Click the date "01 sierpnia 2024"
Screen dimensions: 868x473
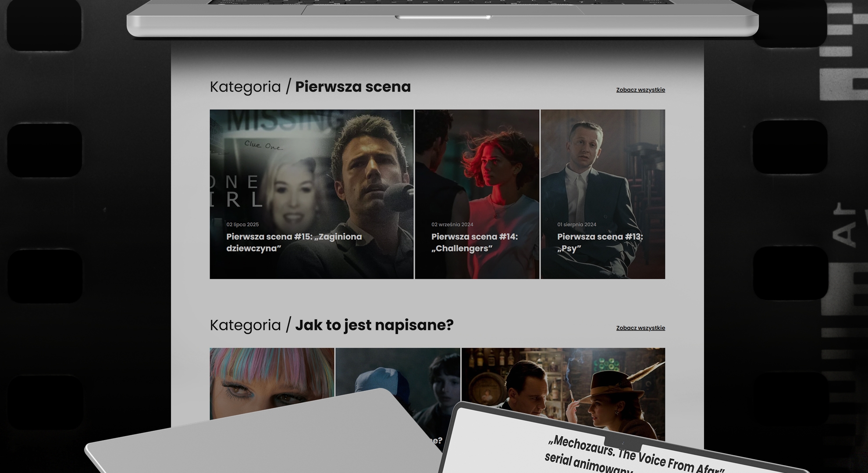(x=576, y=225)
